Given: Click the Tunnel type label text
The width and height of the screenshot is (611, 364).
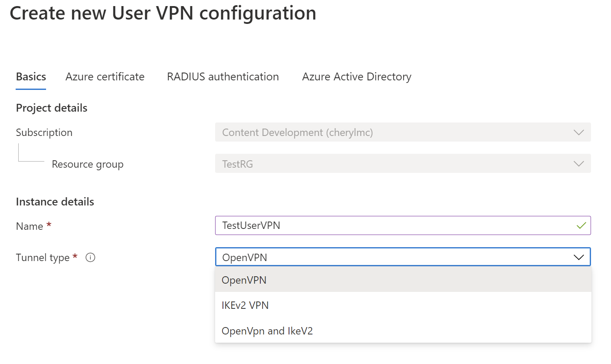Looking at the screenshot, I should tap(43, 258).
